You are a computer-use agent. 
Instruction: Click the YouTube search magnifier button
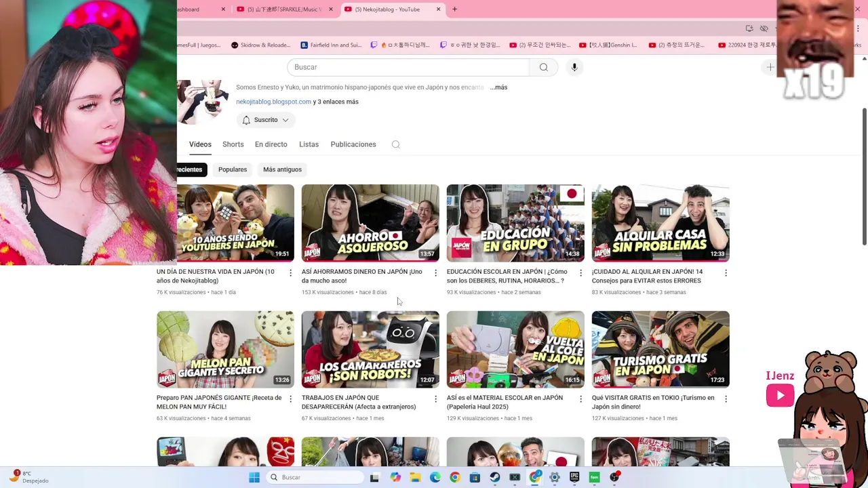(x=543, y=67)
